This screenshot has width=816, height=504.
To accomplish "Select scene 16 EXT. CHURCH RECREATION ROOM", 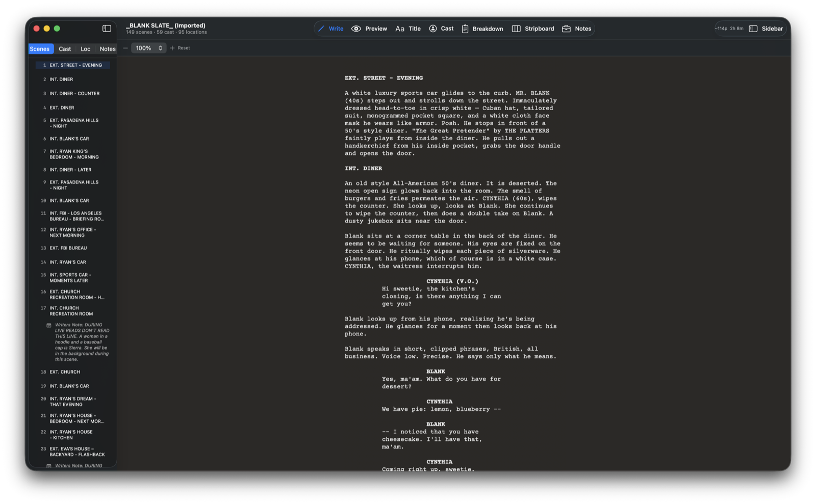I will click(73, 295).
